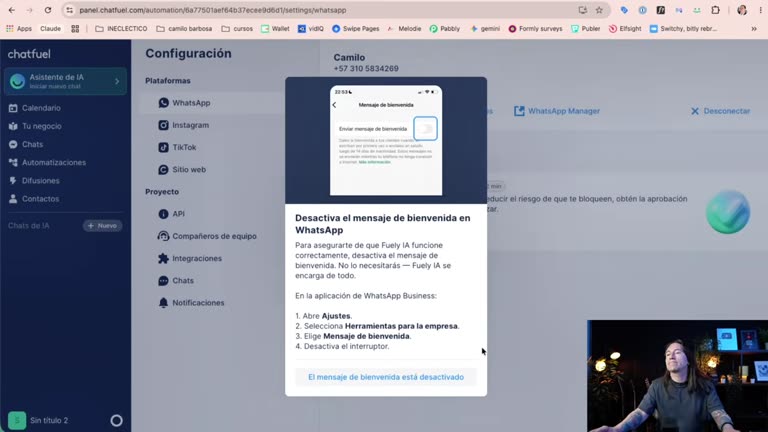Click the + Nuevo chat button
This screenshot has height=432, width=768.
pos(102,226)
